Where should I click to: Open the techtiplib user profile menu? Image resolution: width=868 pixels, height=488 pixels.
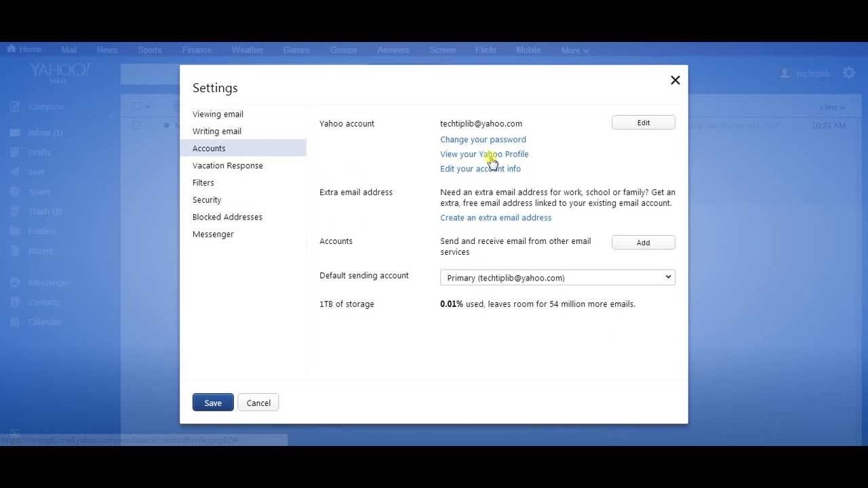click(805, 73)
